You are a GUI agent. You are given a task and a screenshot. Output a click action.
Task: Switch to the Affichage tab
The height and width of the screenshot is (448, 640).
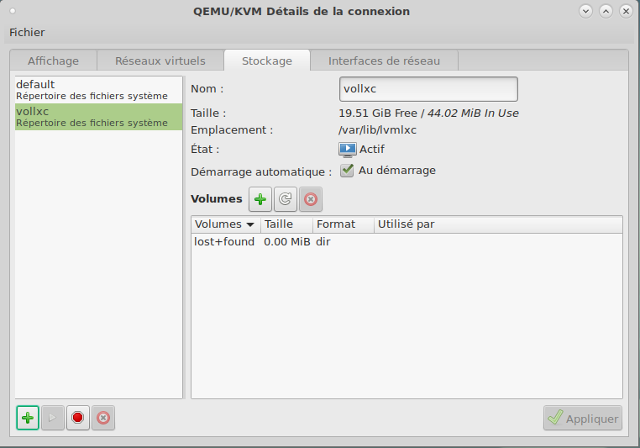tap(53, 61)
